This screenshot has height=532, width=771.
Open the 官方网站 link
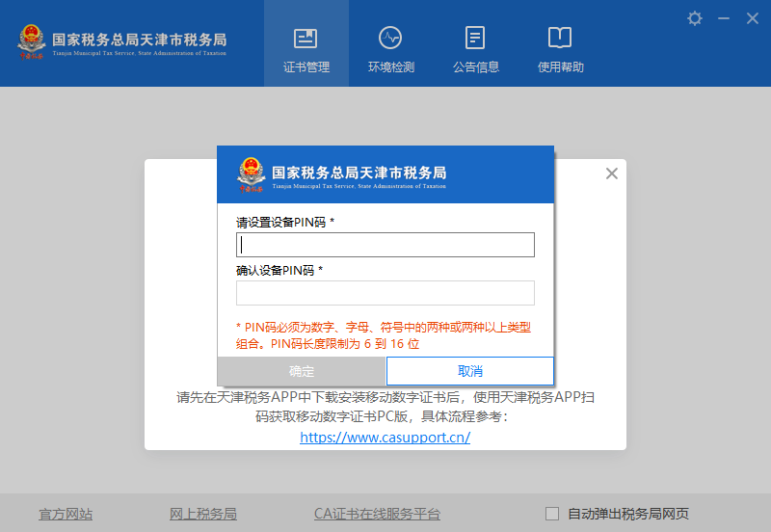(x=66, y=514)
